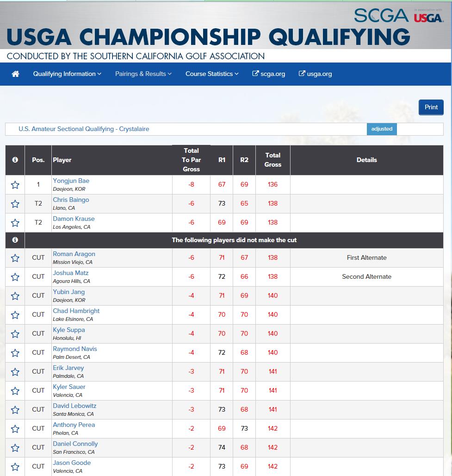Go to home via house icon
Viewport: 452px width, 476px height.
pyautogui.click(x=15, y=74)
